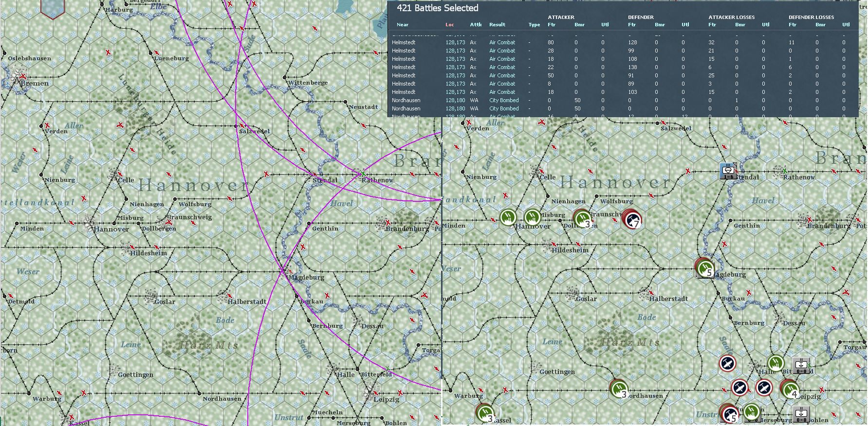Click the defender fighter value 99
868x426 pixels.
point(632,51)
